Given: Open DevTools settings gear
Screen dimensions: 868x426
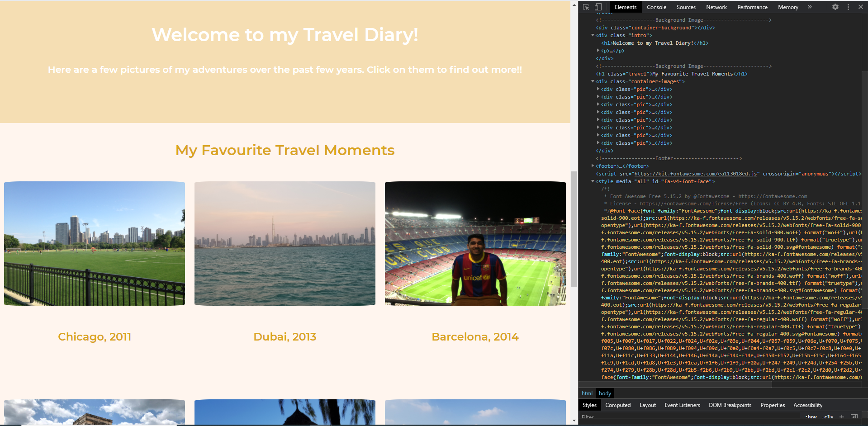Looking at the screenshot, I should click(835, 7).
